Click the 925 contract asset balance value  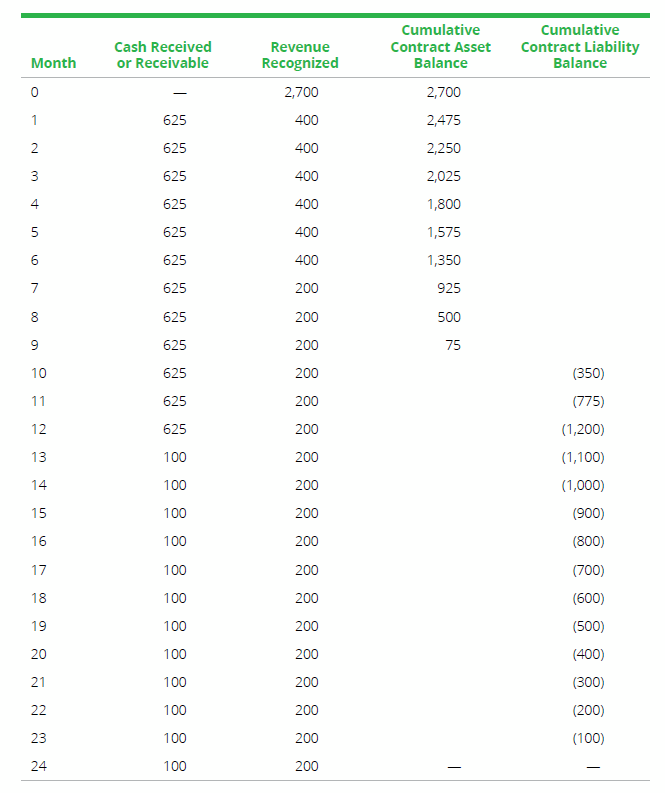pos(447,288)
